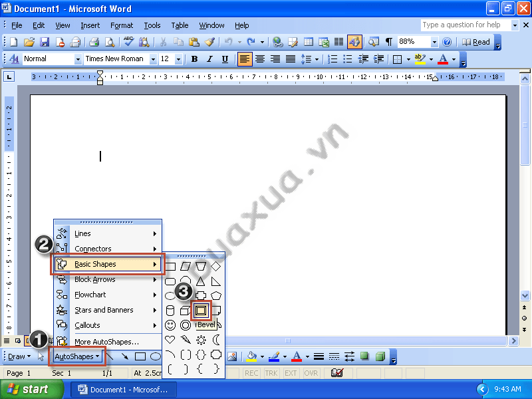Image resolution: width=532 pixels, height=399 pixels.
Task: Open the Style dropdown showing Normal
Action: click(x=78, y=59)
